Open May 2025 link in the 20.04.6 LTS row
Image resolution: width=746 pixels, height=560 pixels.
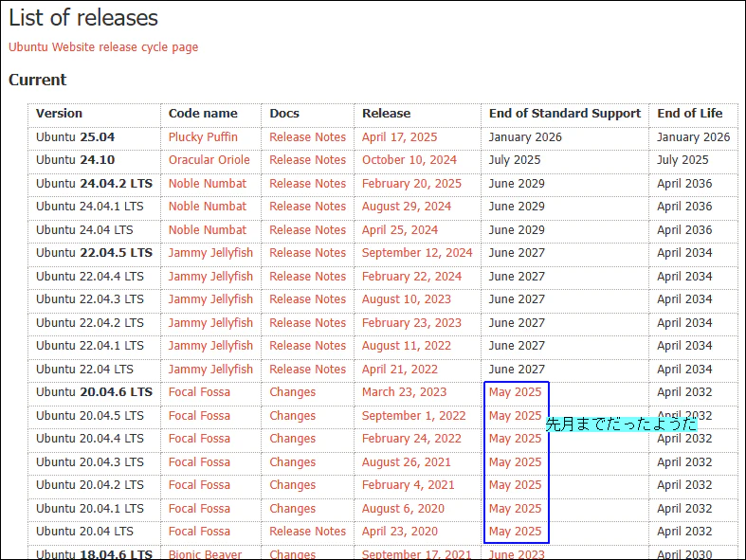pyautogui.click(x=516, y=392)
